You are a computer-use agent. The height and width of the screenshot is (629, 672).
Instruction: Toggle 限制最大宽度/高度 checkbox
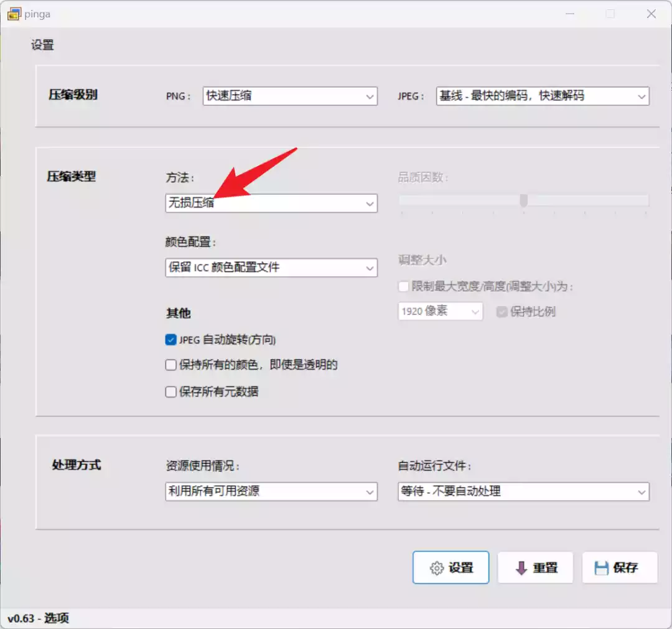404,287
